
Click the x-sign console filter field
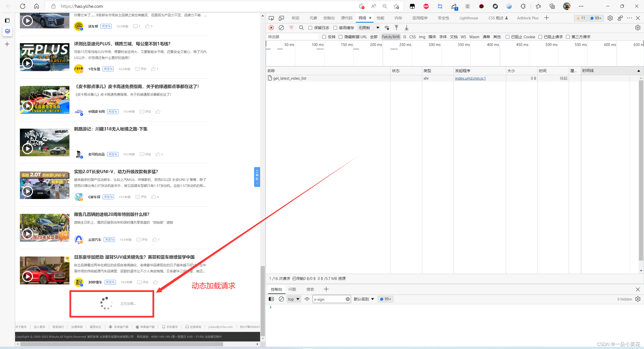(x=329, y=299)
